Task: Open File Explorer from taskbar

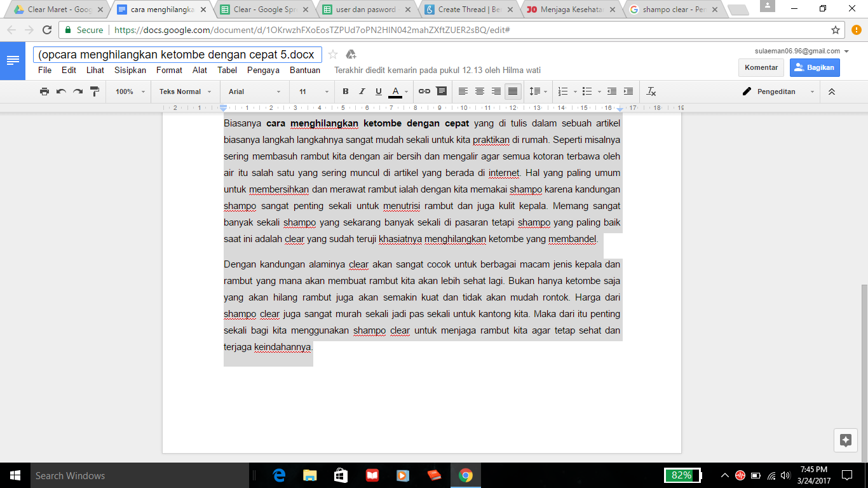Action: [310, 475]
